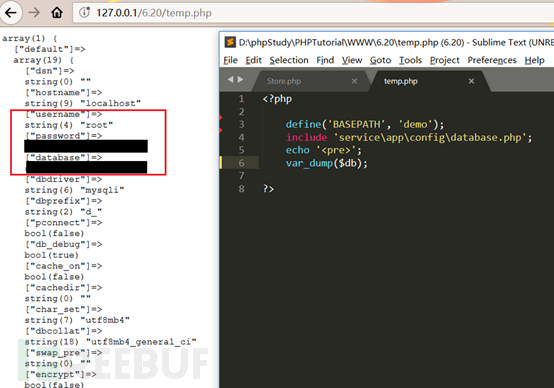Viewport: 554px width, 388px height.
Task: Go back using browser back arrow
Action: pos(11,13)
